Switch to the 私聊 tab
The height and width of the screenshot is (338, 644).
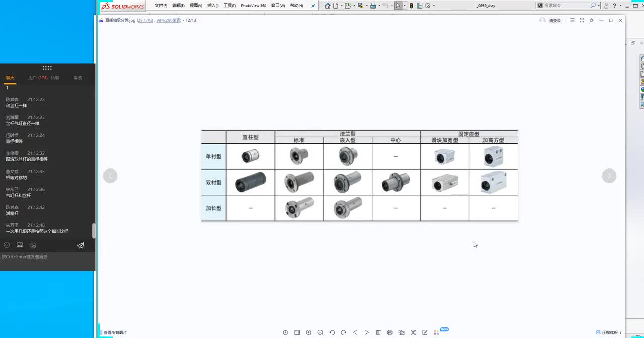click(x=55, y=78)
